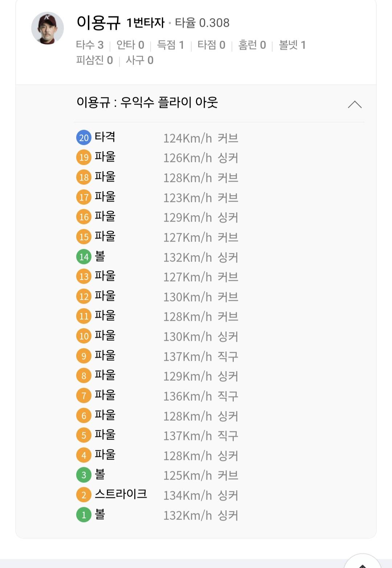
Task: Select the 볼넷 1 stat
Action: [x=292, y=45]
